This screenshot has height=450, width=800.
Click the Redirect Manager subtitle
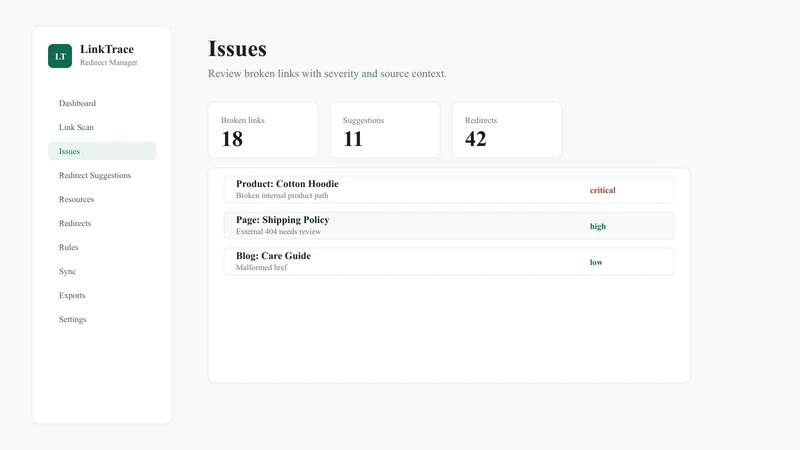[x=109, y=62]
